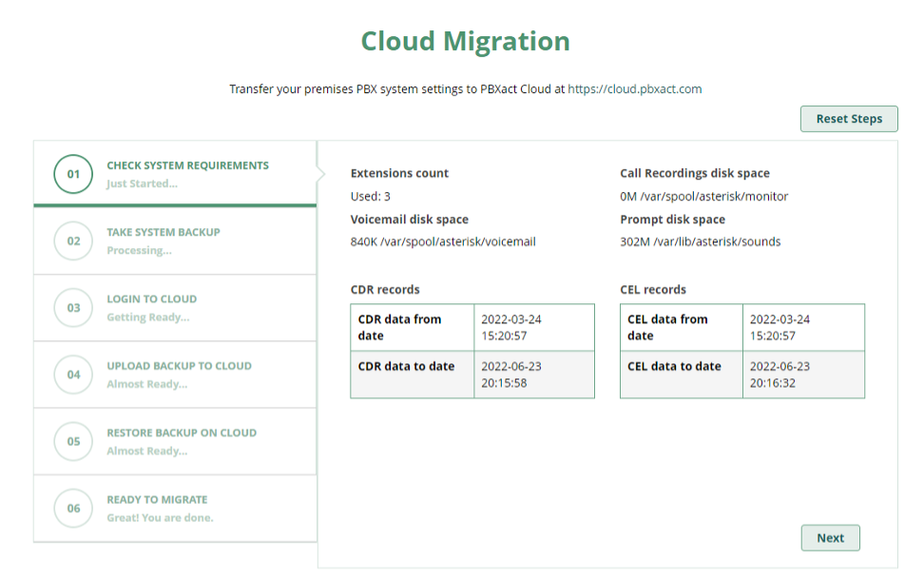Click the CEL data to date value
The image size is (924, 578).
780,375
